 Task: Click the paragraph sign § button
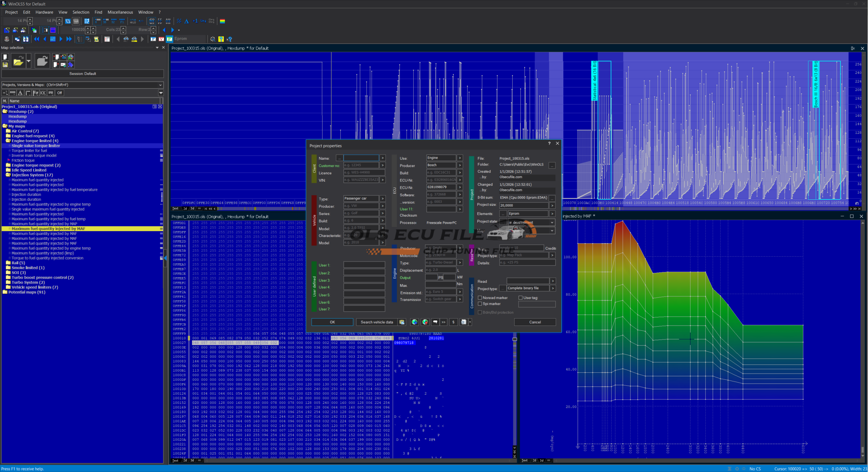tap(453, 322)
